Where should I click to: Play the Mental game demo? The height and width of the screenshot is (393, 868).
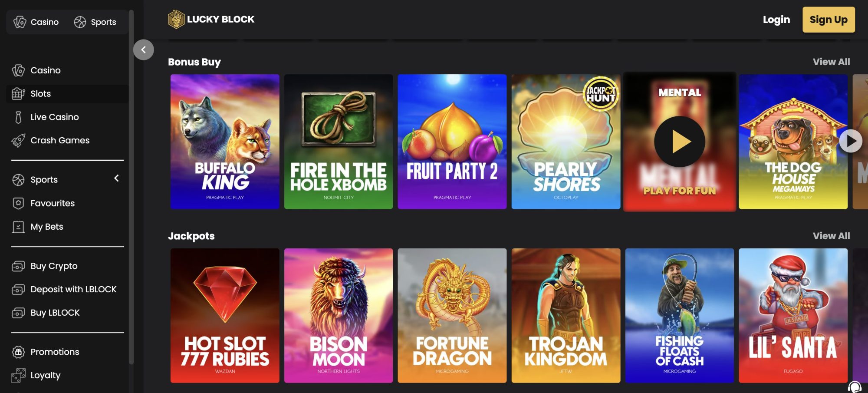pyautogui.click(x=680, y=142)
